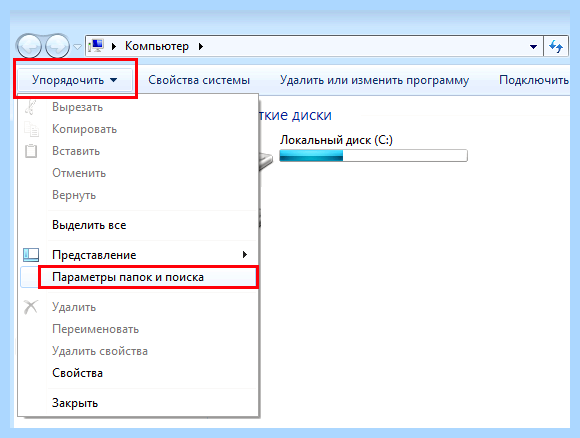Select Отменить in the menu
The image size is (580, 438).
click(x=139, y=173)
